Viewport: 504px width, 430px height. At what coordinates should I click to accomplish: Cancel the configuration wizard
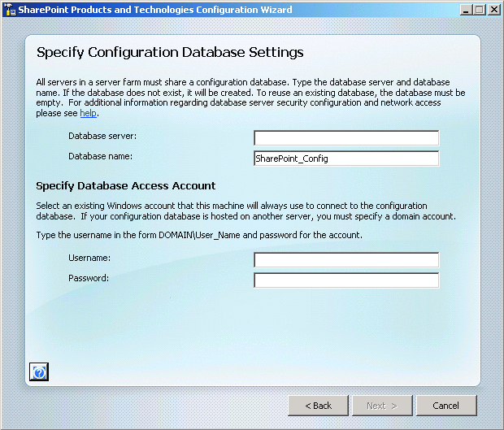coord(446,406)
